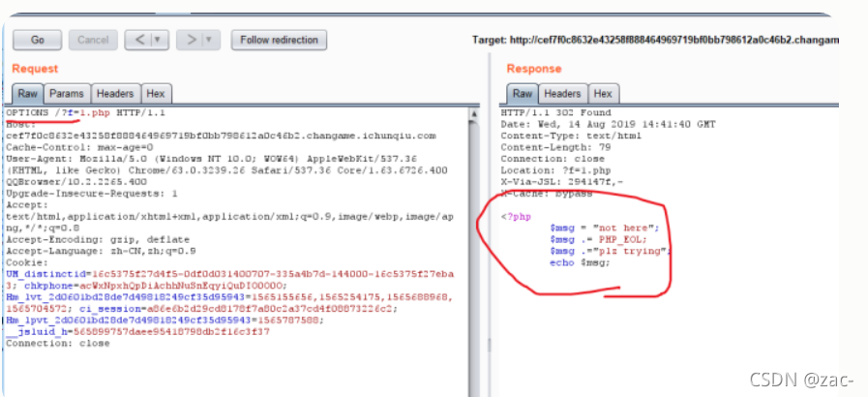This screenshot has height=397, width=868.
Task: Click the <?php opening tag in response
Action: tap(516, 217)
